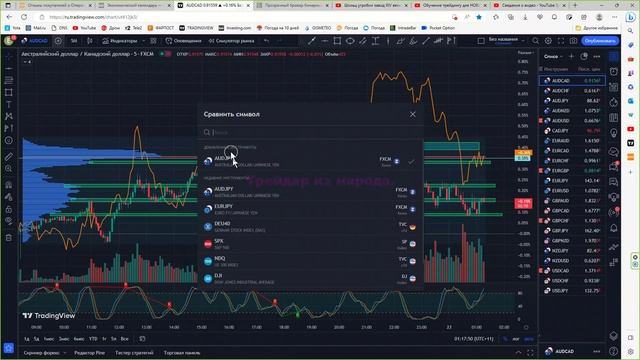This screenshot has height=360, width=640.
Task: Open user profile avatar menu
Action: (9, 40)
